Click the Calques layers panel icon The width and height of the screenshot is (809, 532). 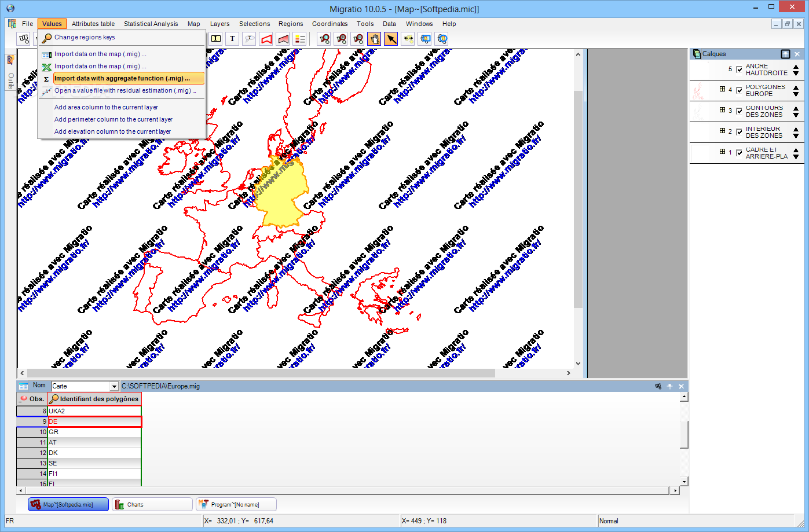pos(696,54)
